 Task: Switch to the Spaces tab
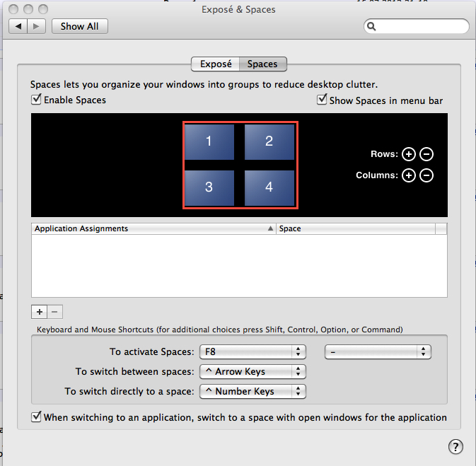(262, 64)
